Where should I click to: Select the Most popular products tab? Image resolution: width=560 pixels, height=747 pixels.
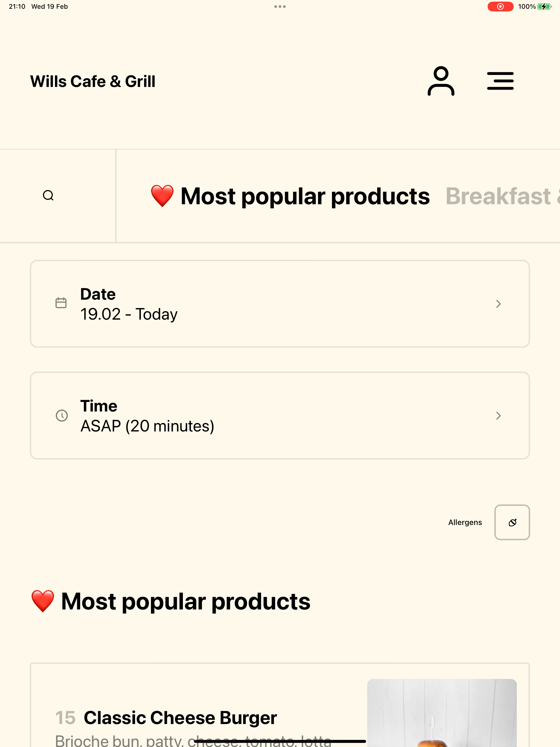(x=290, y=196)
